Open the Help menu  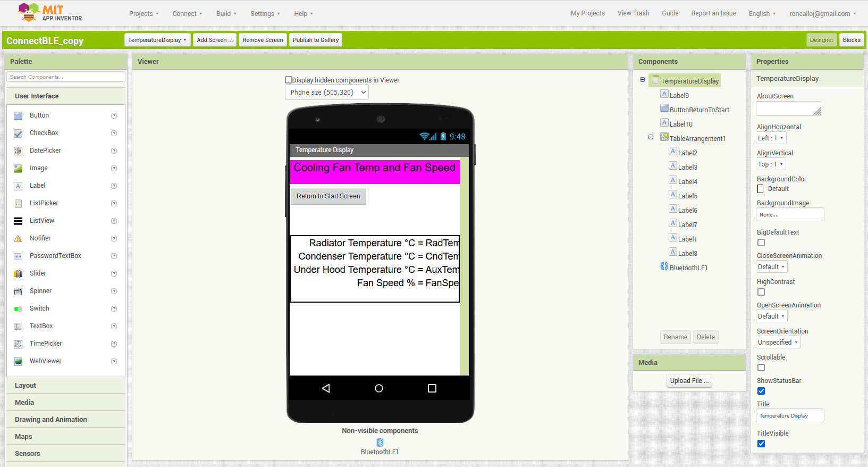[x=304, y=14]
